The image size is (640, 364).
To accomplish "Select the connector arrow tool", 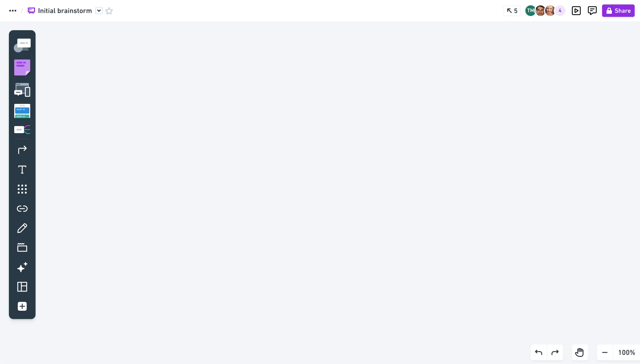I will pyautogui.click(x=22, y=150).
